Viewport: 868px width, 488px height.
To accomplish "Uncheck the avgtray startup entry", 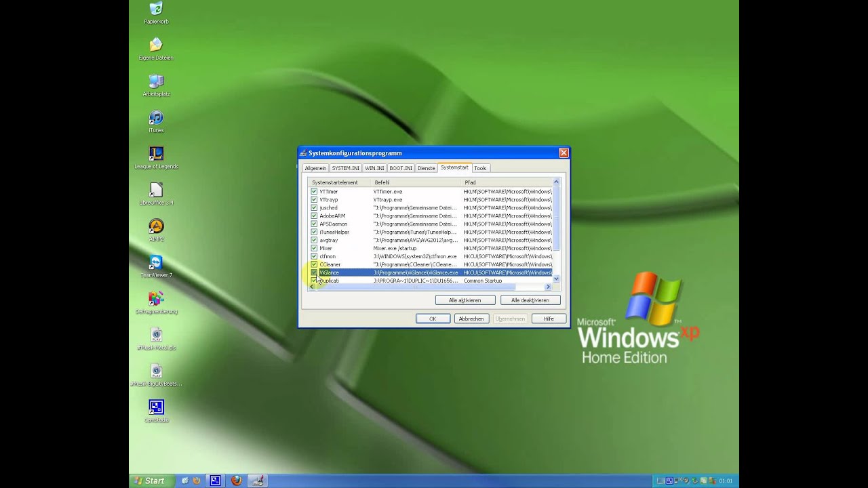I will 314,241.
